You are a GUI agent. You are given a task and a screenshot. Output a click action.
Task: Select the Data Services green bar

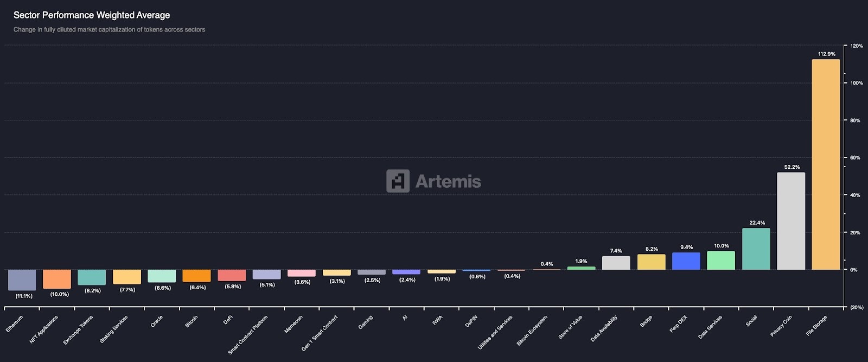720,261
